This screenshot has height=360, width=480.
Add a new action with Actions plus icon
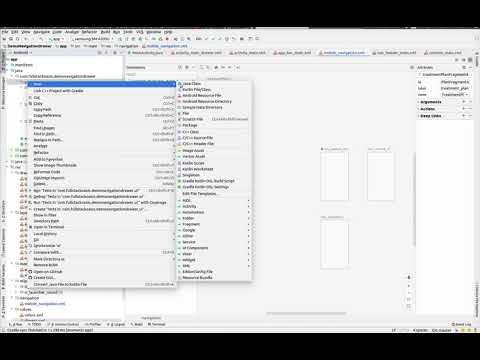point(463,109)
